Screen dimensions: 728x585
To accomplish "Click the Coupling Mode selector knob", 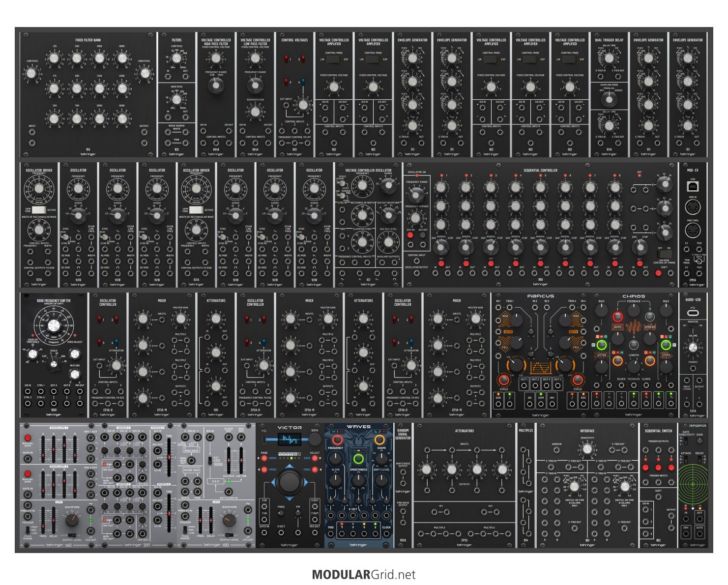I will point(609,100).
